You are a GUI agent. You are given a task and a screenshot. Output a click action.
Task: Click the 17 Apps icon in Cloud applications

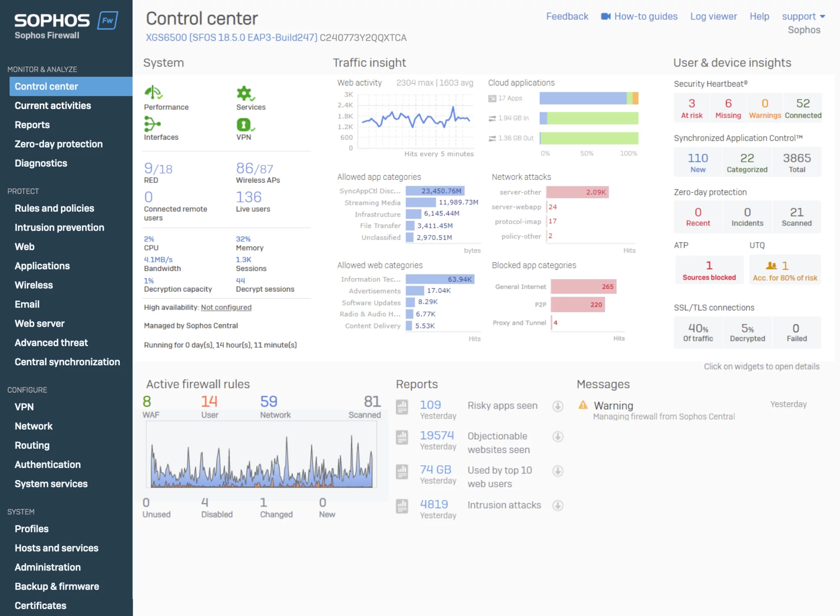(x=492, y=98)
